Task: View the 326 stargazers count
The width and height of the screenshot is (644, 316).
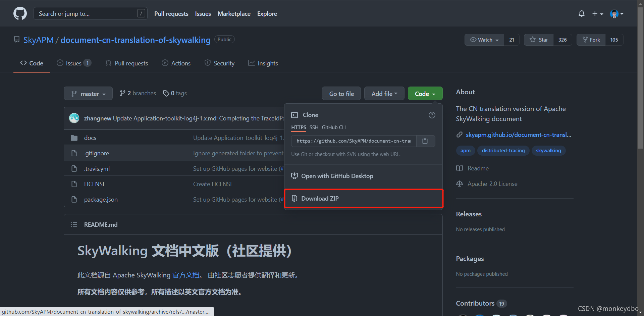Action: click(x=562, y=40)
